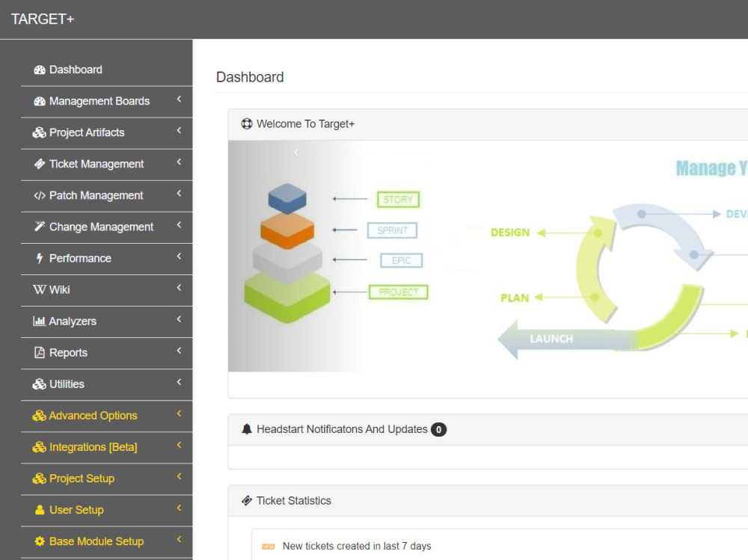Screen dimensions: 748x560
Task: Expand the Change Management chevron
Action: (180, 225)
